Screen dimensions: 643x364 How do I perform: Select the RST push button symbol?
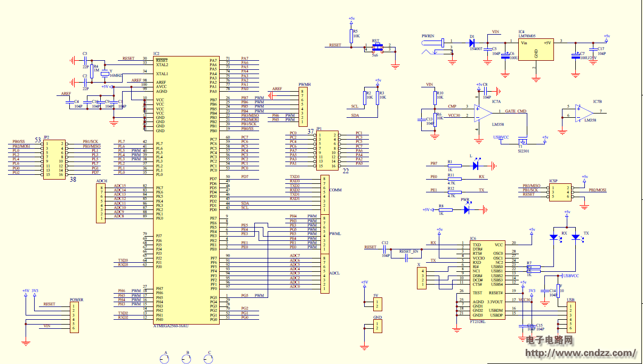[x=377, y=48]
